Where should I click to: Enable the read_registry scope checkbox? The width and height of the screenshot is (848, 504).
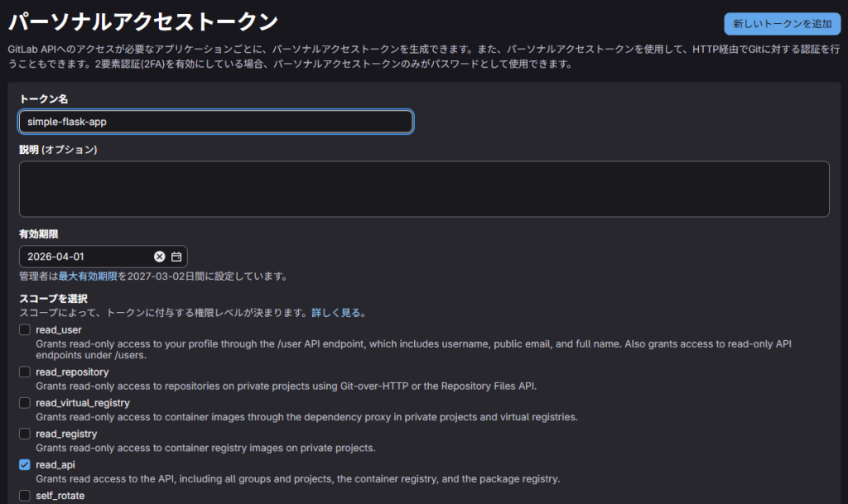click(25, 434)
